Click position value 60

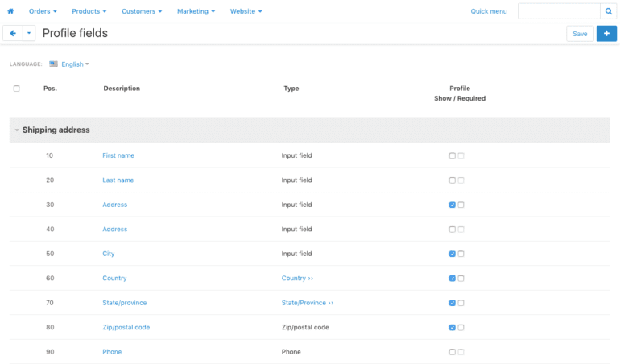(50, 278)
